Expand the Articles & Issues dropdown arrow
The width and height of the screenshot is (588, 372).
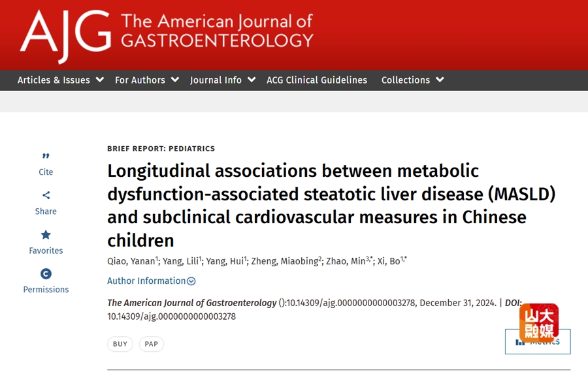[x=100, y=80]
